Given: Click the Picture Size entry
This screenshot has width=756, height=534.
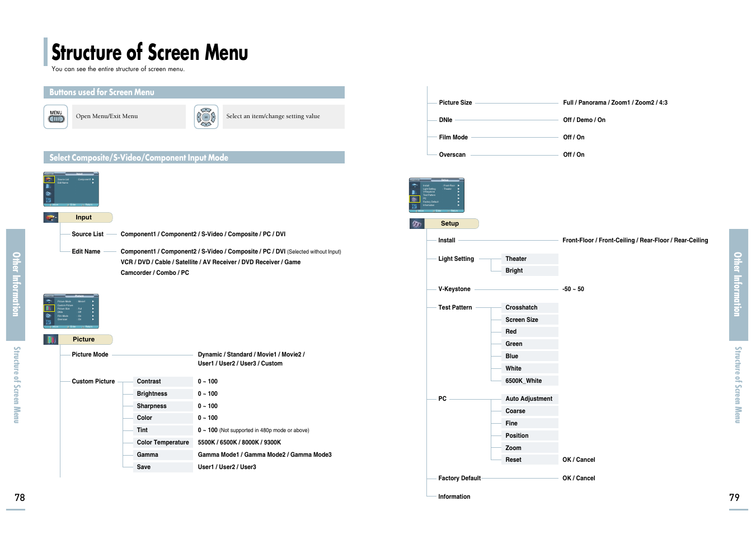Looking at the screenshot, I should click(456, 103).
